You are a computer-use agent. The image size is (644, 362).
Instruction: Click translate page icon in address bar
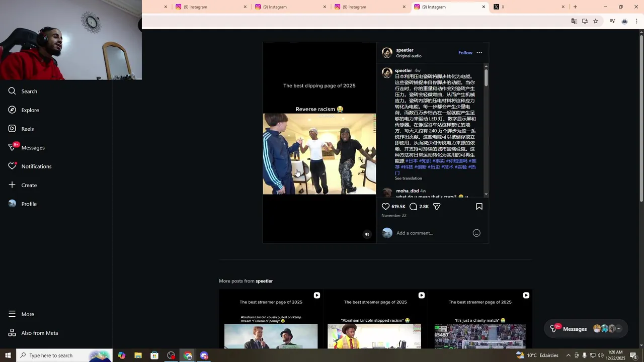pos(574,21)
